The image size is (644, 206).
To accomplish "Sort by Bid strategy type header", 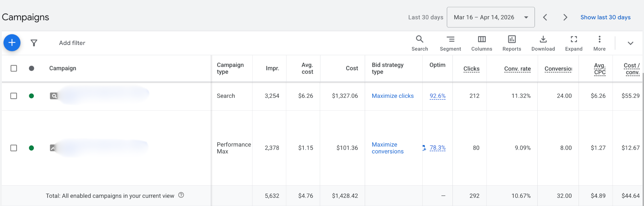I will [387, 68].
